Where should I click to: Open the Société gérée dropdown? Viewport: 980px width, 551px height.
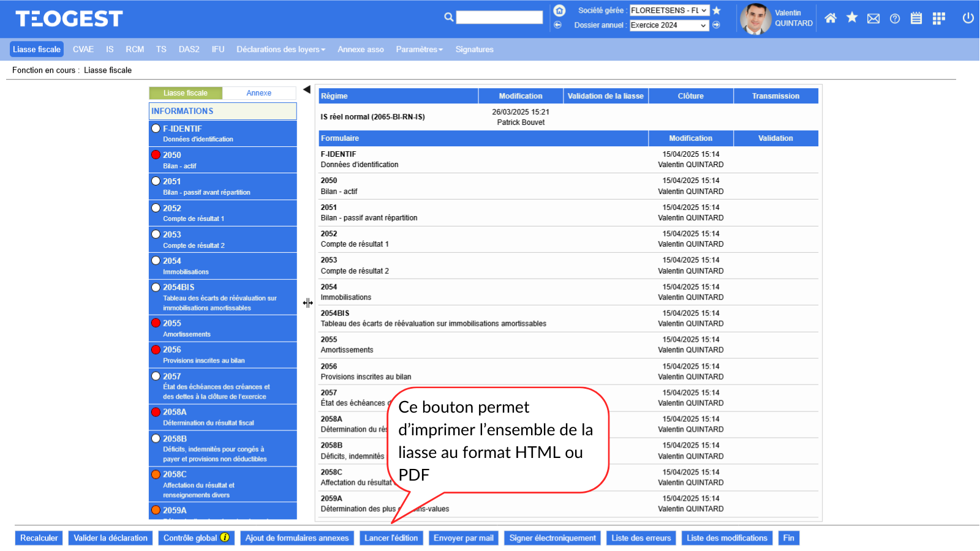tap(669, 10)
